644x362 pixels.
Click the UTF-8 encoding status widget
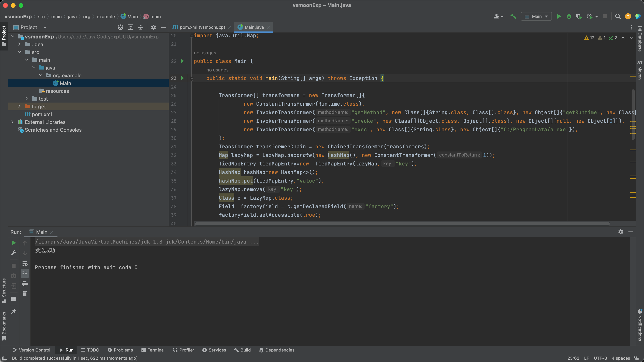(600, 358)
